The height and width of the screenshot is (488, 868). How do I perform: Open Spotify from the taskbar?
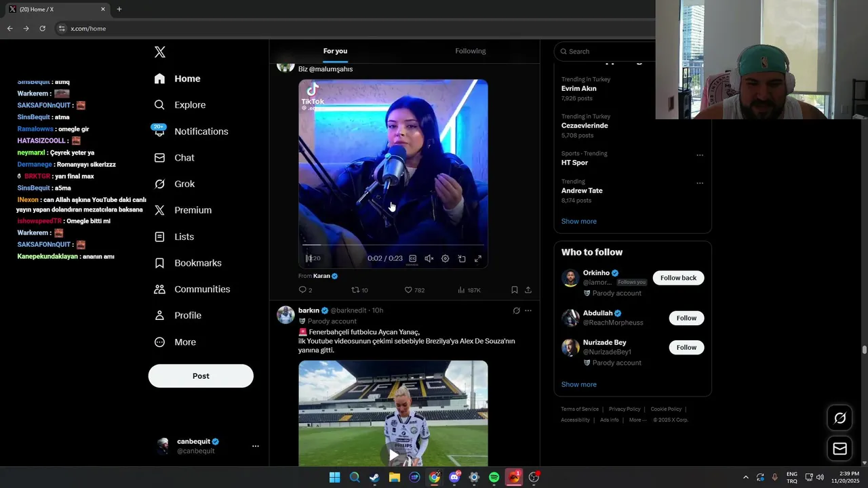(494, 477)
